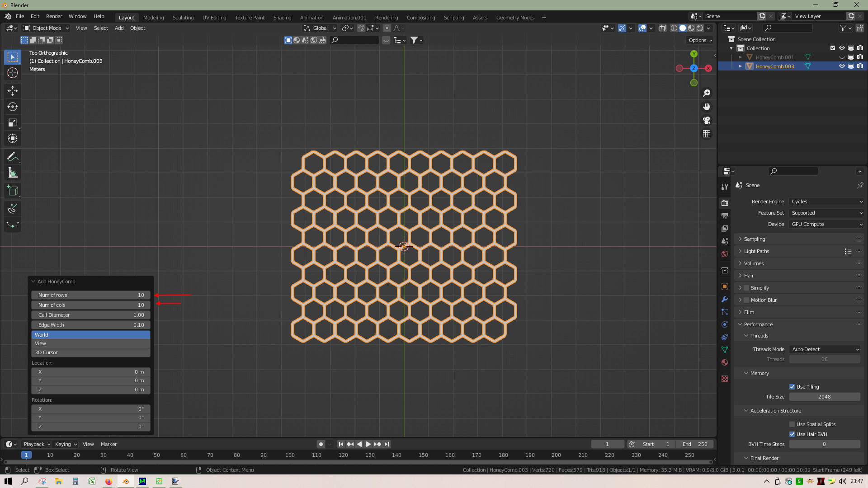The height and width of the screenshot is (488, 868).
Task: Open the timeline Playback popover
Action: coord(37,444)
